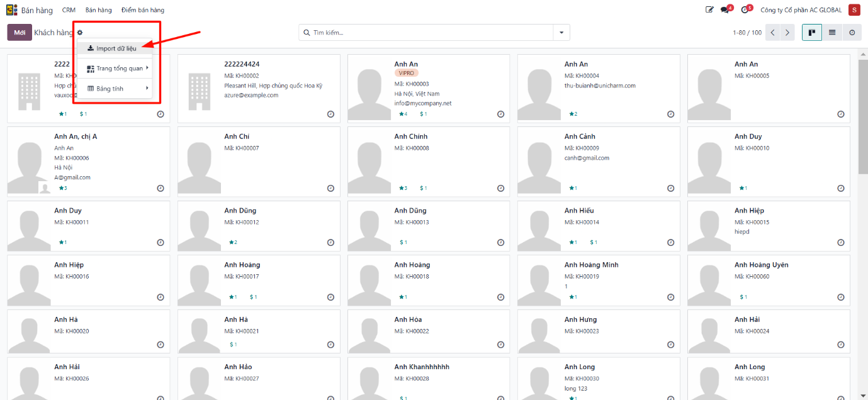Click the edit note icon in top bar
This screenshot has width=868, height=400.
click(x=709, y=10)
